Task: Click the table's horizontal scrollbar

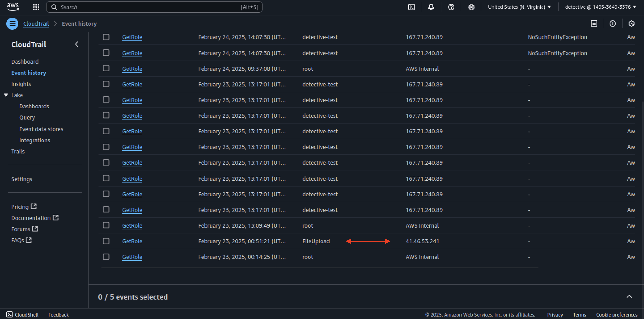Action: (320, 268)
